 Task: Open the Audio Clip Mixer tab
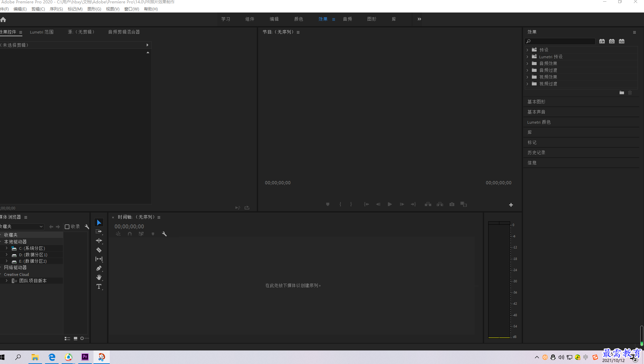coord(124,32)
